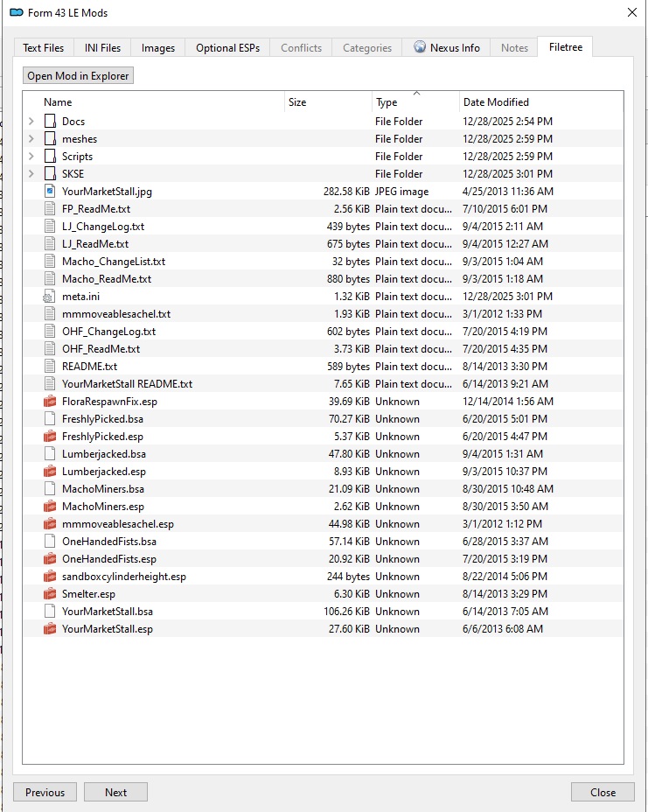The width and height of the screenshot is (648, 812).
Task: Click the Smelter.esp plugin icon
Action: click(x=50, y=594)
